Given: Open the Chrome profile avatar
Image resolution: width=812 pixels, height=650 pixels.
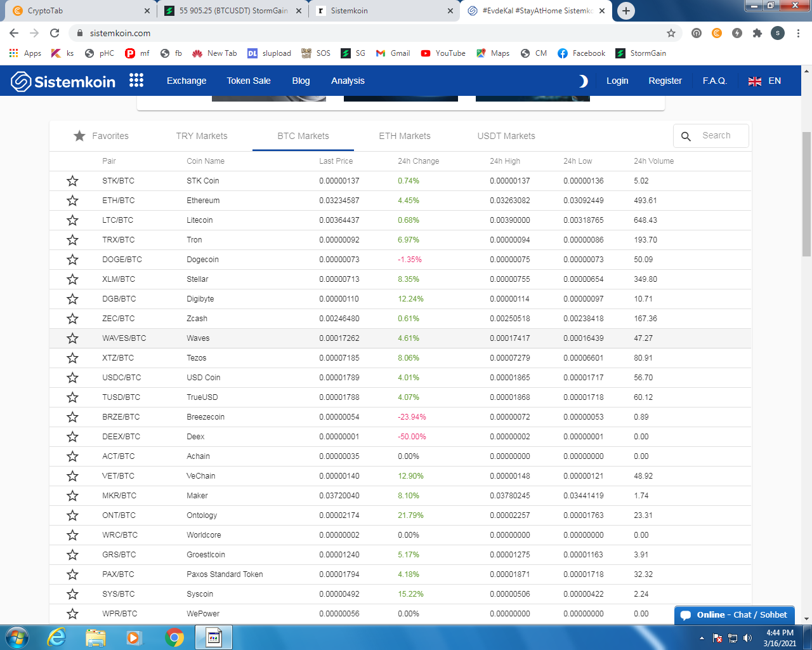Looking at the screenshot, I should [778, 33].
